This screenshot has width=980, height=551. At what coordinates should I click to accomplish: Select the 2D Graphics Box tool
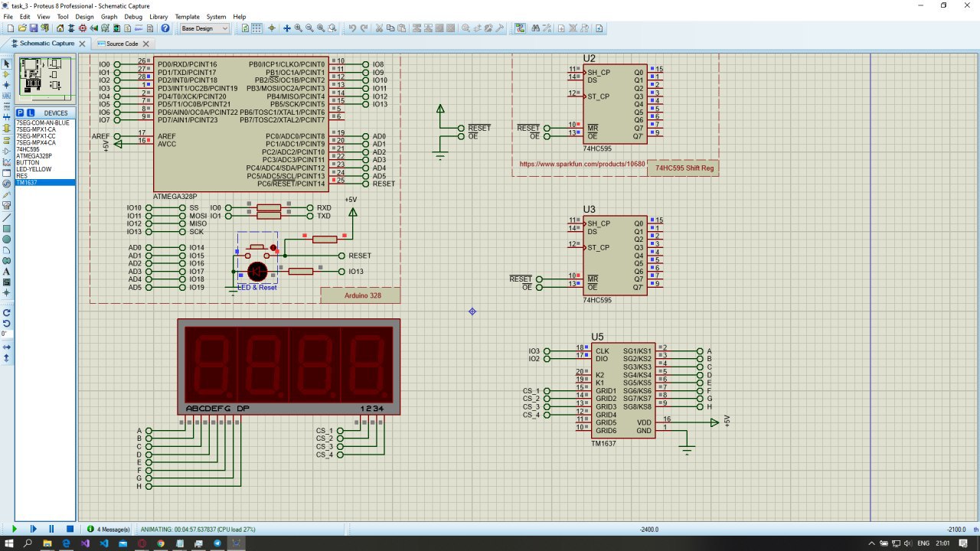point(7,228)
